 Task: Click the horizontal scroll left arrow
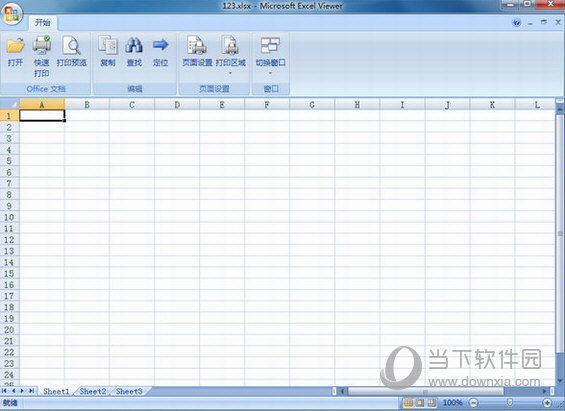point(342,391)
